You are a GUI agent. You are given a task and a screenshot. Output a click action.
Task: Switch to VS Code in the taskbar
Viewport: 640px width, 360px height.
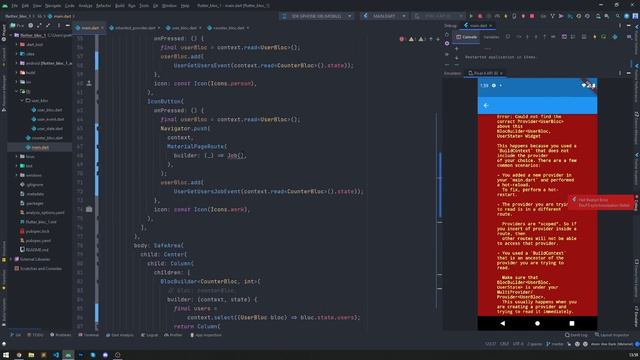(x=56, y=355)
